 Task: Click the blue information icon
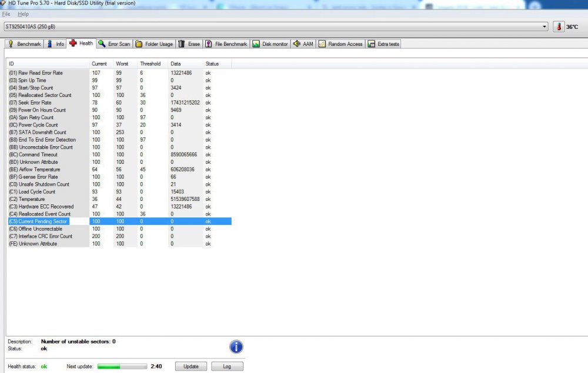(x=236, y=347)
